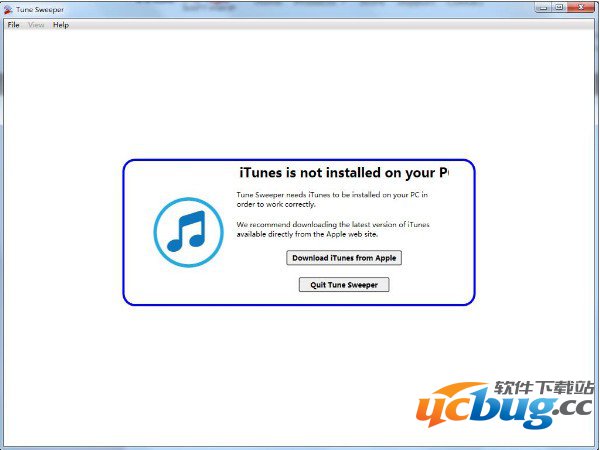
Task: Open the Help menu
Action: click(61, 25)
